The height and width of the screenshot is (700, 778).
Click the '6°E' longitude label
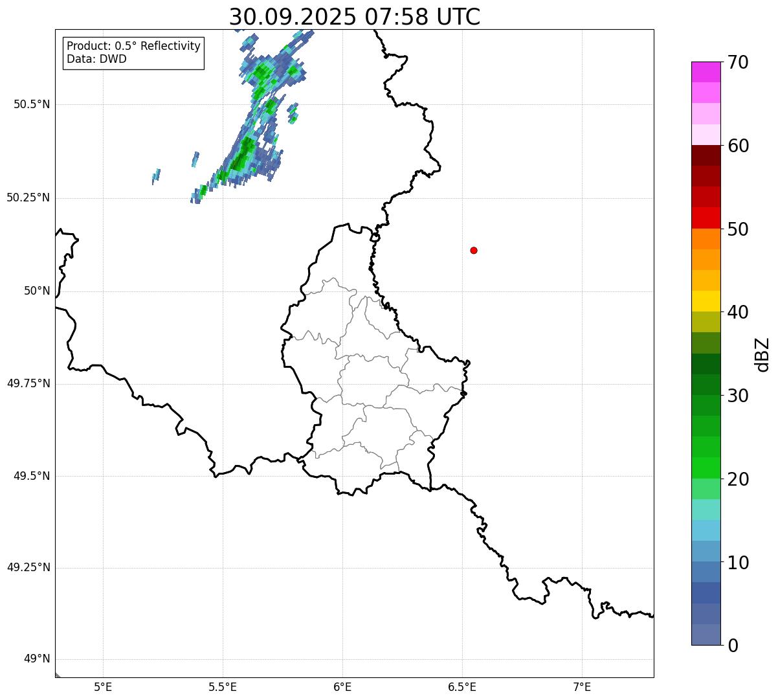pyautogui.click(x=342, y=686)
